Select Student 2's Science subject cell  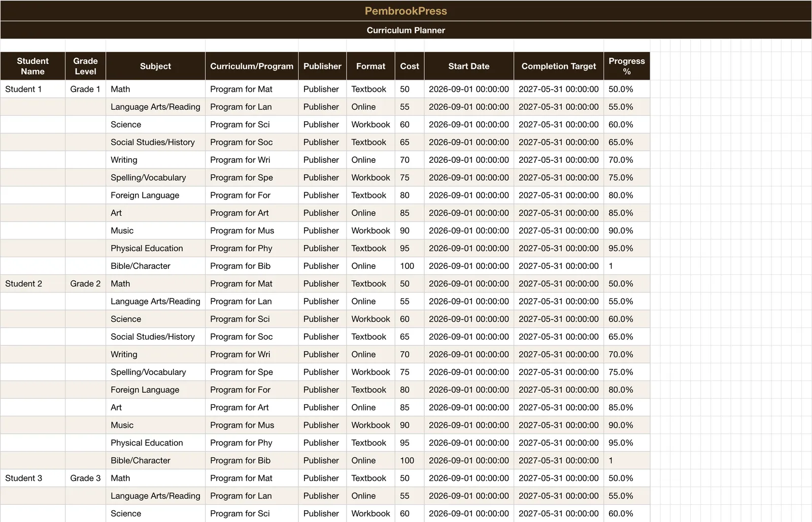pos(155,319)
